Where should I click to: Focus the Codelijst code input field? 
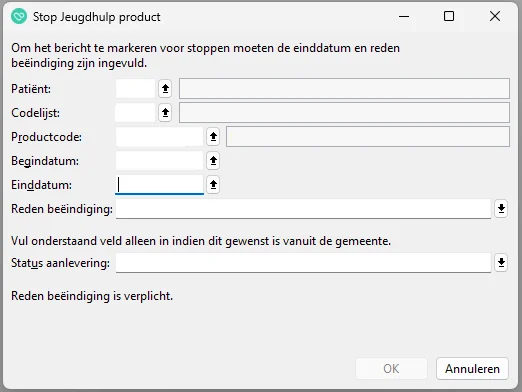tap(135, 113)
